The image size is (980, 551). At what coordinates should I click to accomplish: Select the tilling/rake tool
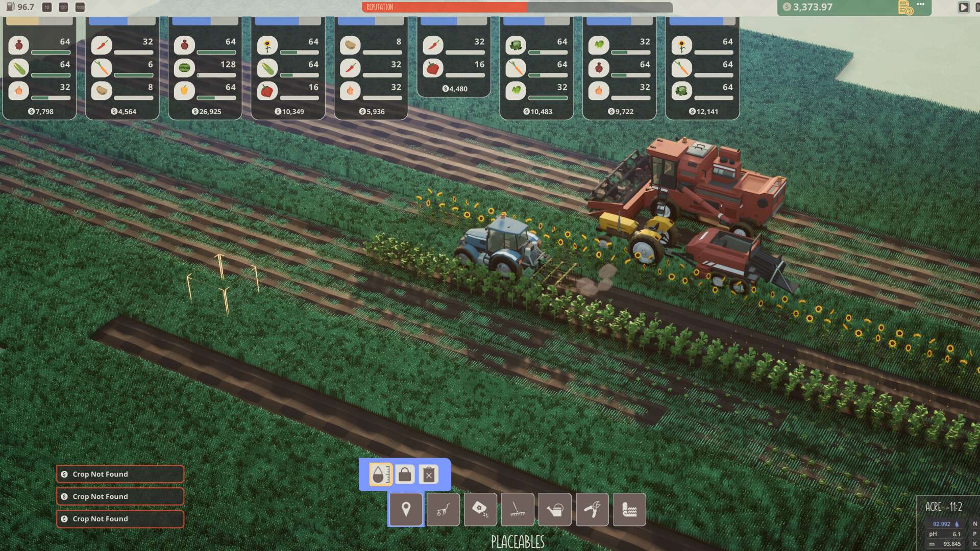pyautogui.click(x=518, y=509)
